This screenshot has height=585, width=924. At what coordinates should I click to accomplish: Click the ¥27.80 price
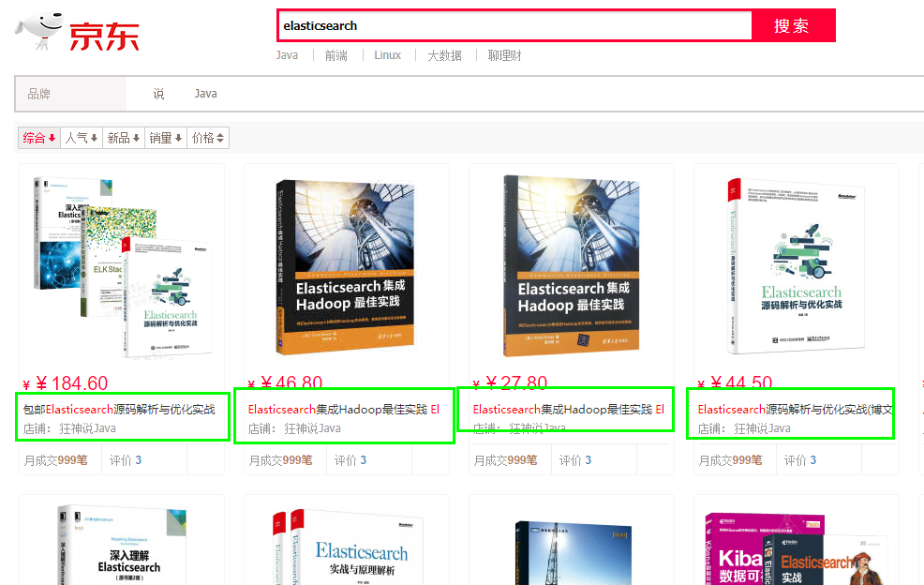pyautogui.click(x=511, y=382)
